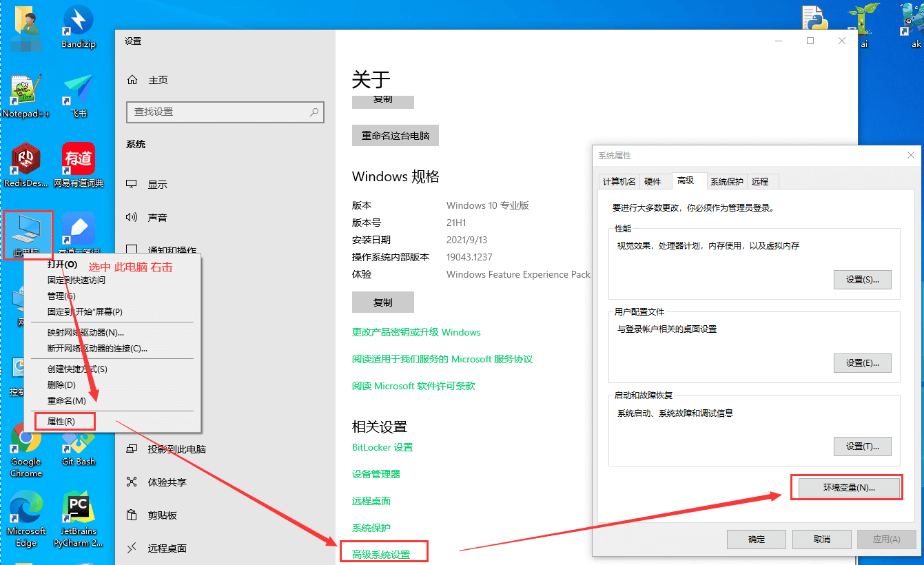Open BitLocker 设置 link
The image size is (924, 565).
coord(382,447)
